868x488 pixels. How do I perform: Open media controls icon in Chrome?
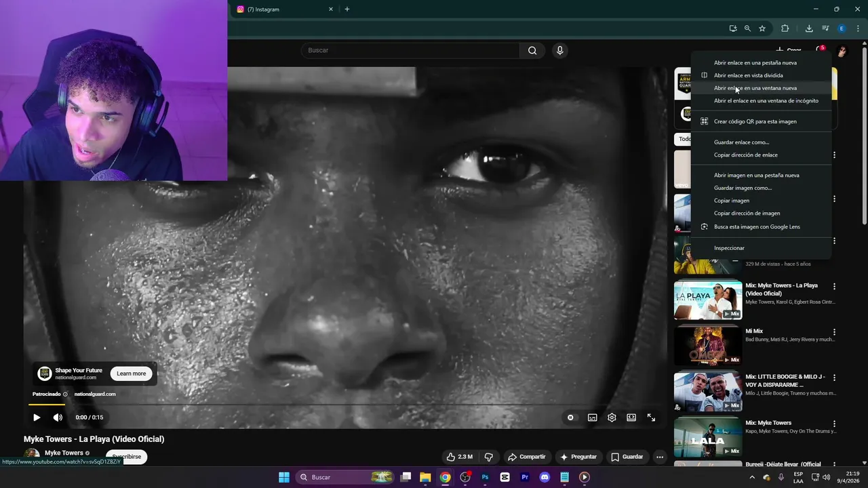tap(825, 28)
